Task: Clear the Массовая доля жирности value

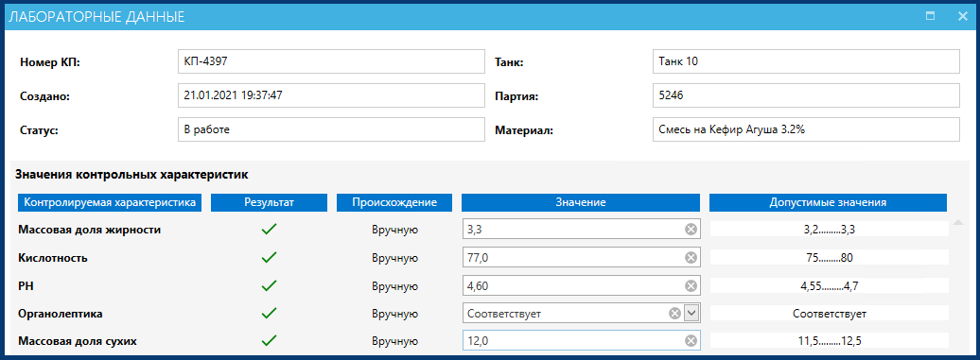Action: pyautogui.click(x=691, y=230)
